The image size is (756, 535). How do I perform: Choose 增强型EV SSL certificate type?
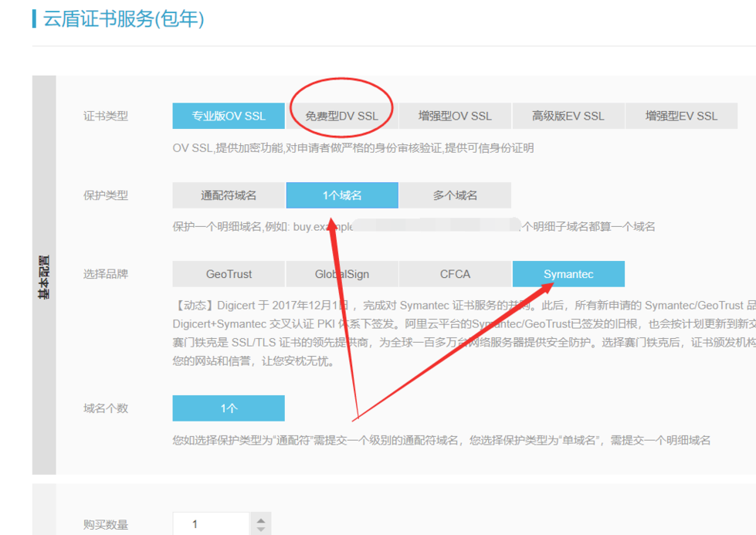click(x=681, y=116)
